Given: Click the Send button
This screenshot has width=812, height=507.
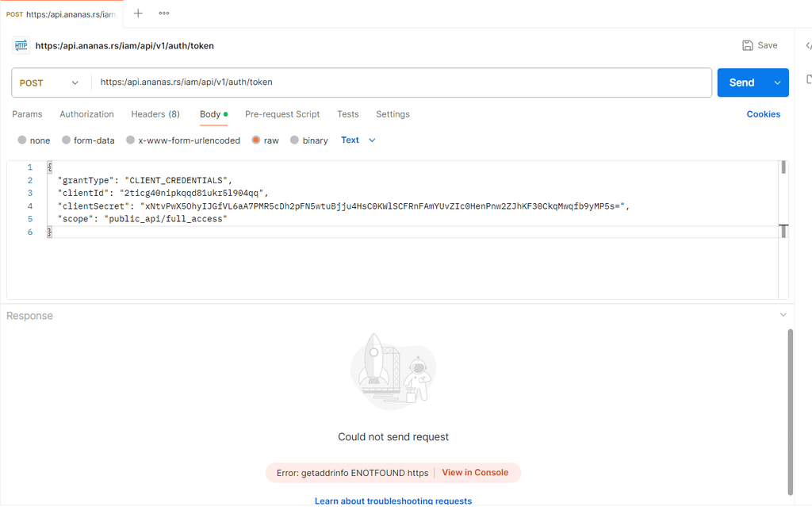Looking at the screenshot, I should point(741,82).
